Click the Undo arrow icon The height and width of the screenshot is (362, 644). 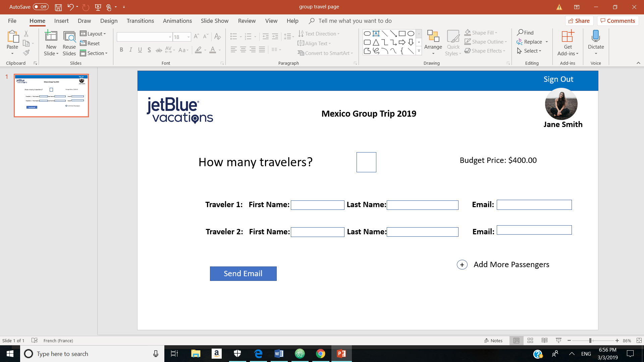pyautogui.click(x=70, y=7)
